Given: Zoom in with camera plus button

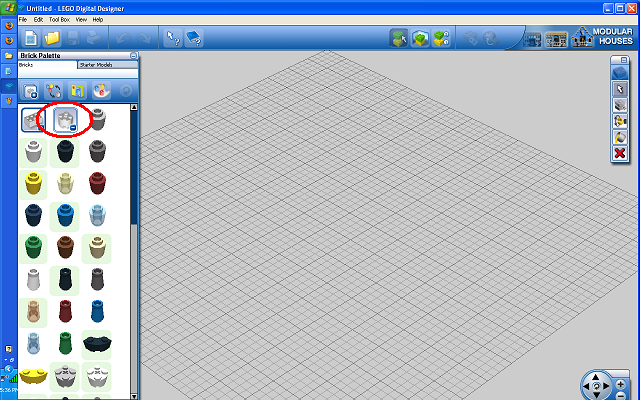Looking at the screenshot, I should pyautogui.click(x=620, y=384).
